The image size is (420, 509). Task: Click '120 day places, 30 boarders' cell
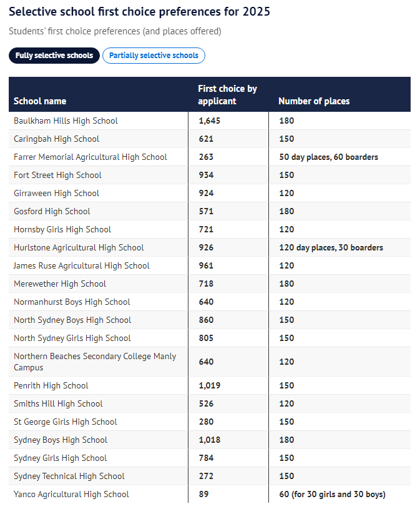(x=331, y=248)
